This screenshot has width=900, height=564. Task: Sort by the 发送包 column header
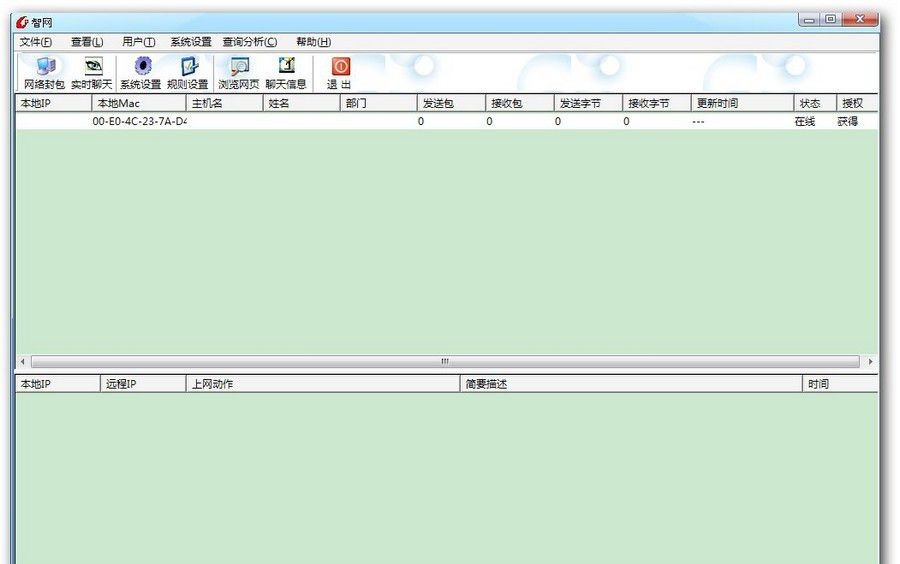click(x=451, y=103)
